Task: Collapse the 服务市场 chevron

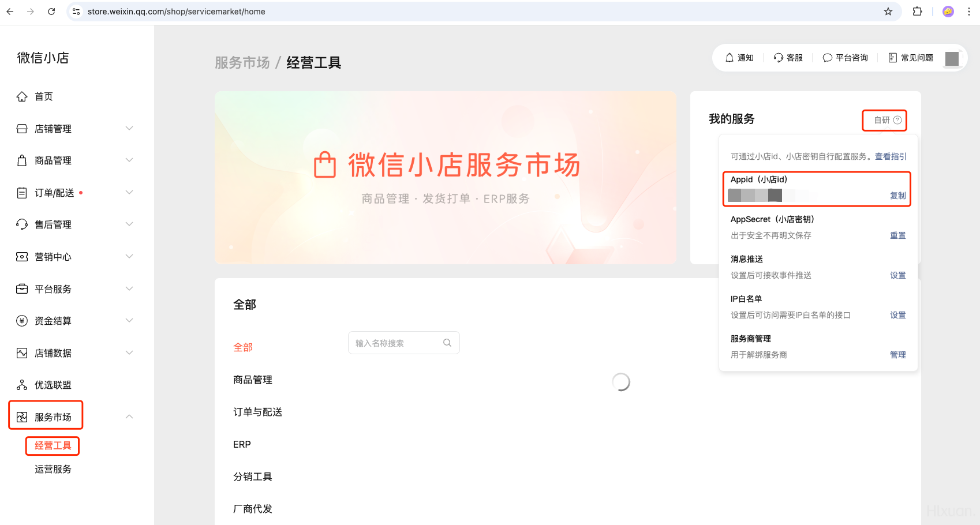Action: tap(129, 417)
